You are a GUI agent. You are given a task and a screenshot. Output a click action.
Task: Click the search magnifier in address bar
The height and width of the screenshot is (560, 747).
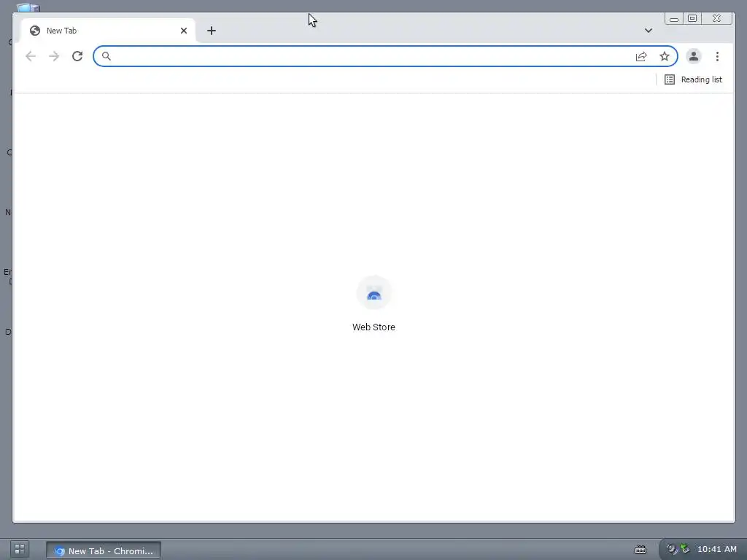pos(107,56)
